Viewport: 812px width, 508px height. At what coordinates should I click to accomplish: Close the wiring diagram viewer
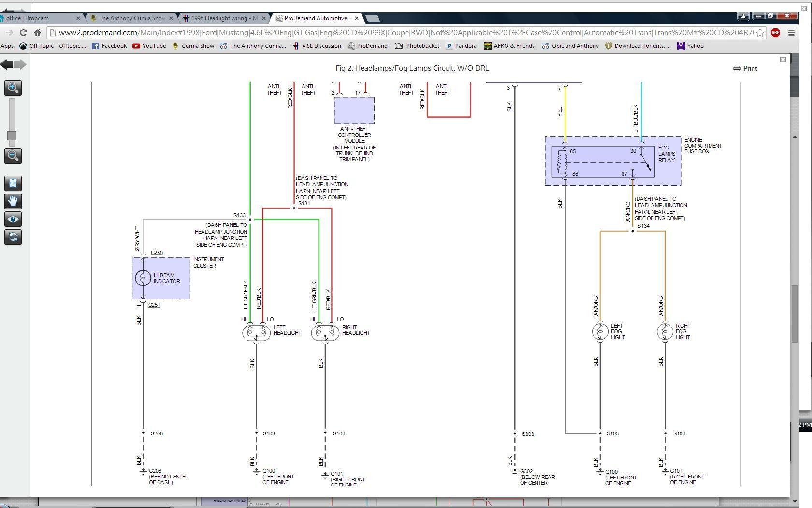click(x=783, y=60)
